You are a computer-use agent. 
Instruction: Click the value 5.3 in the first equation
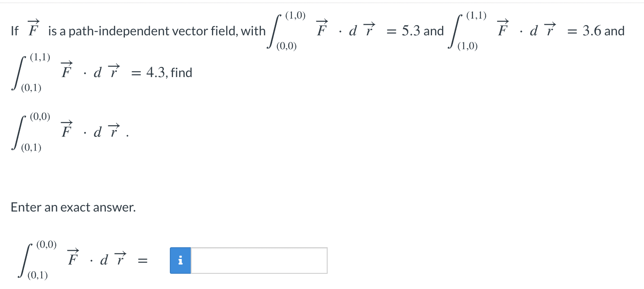pyautogui.click(x=412, y=30)
